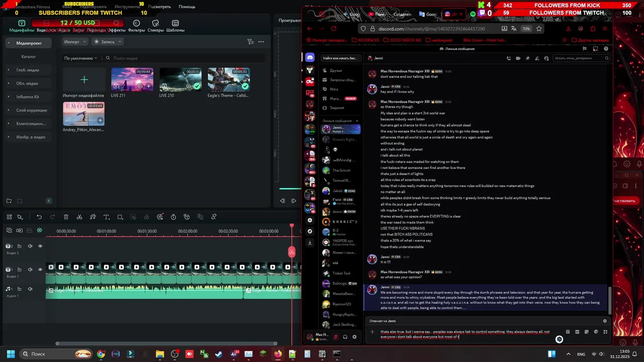Open the three-dots more options in media panel
The image size is (644, 362).
point(261,42)
